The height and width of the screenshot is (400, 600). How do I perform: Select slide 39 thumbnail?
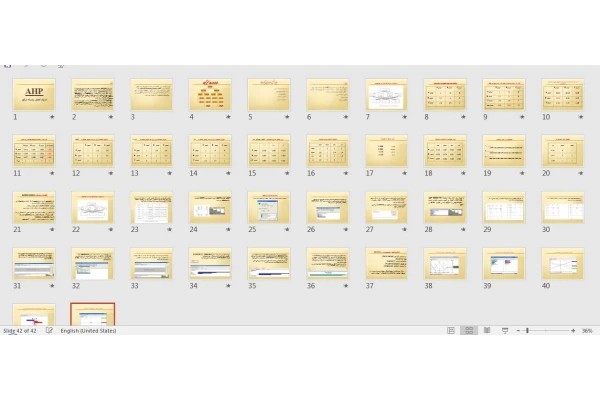(504, 263)
